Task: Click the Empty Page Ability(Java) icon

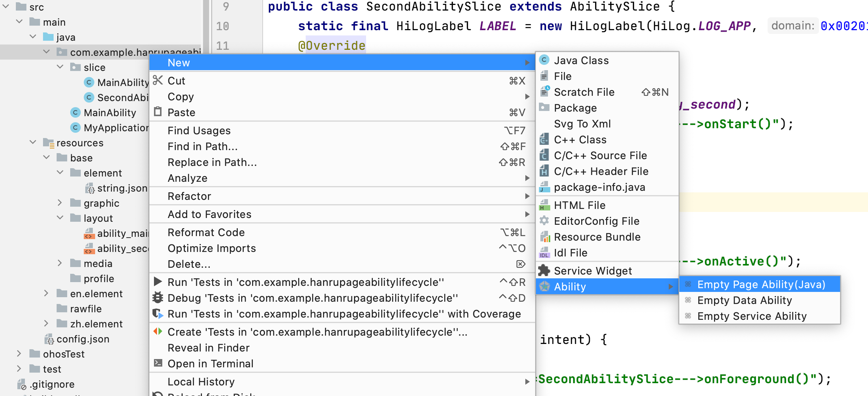Action: (x=688, y=284)
